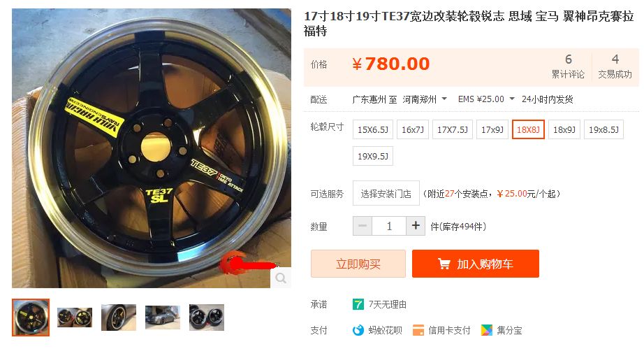This screenshot has height=349, width=644.
Task: Choose the 17x9J size option
Action: point(492,129)
